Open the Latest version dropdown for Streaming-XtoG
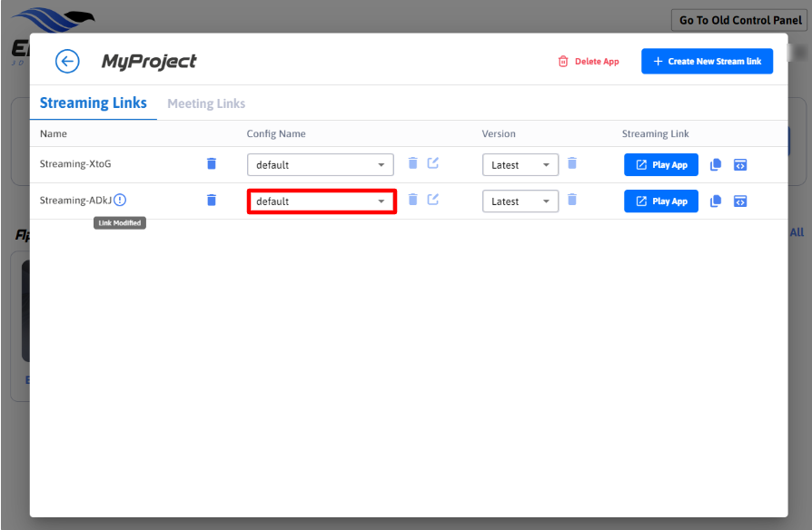 tap(520, 165)
